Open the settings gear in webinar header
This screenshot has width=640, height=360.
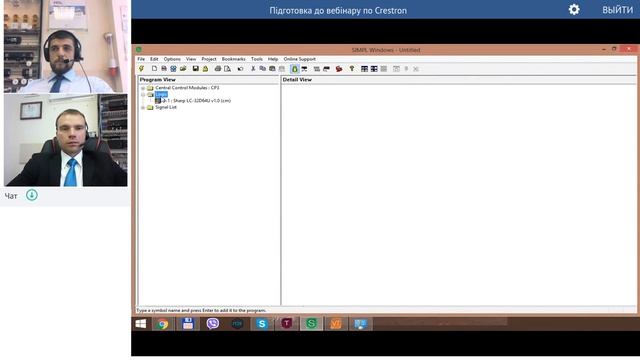(574, 10)
